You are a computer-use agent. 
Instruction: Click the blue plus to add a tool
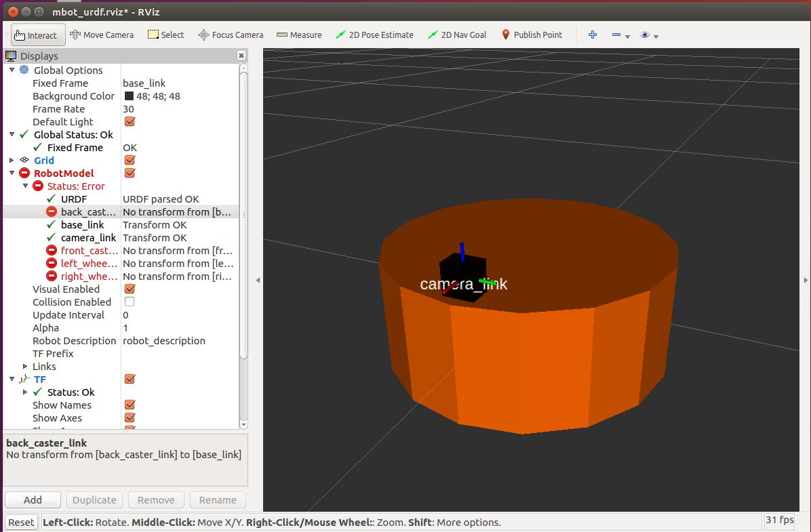pyautogui.click(x=592, y=35)
